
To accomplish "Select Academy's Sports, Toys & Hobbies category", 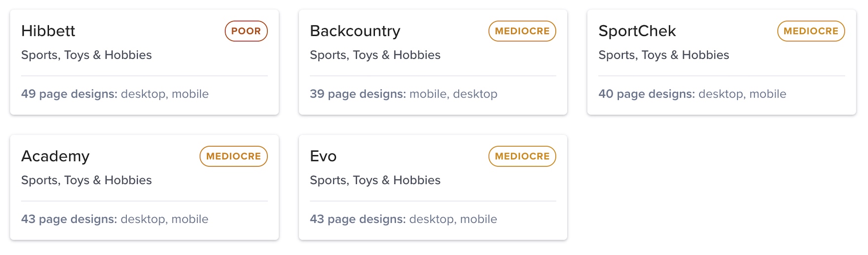I will point(86,180).
